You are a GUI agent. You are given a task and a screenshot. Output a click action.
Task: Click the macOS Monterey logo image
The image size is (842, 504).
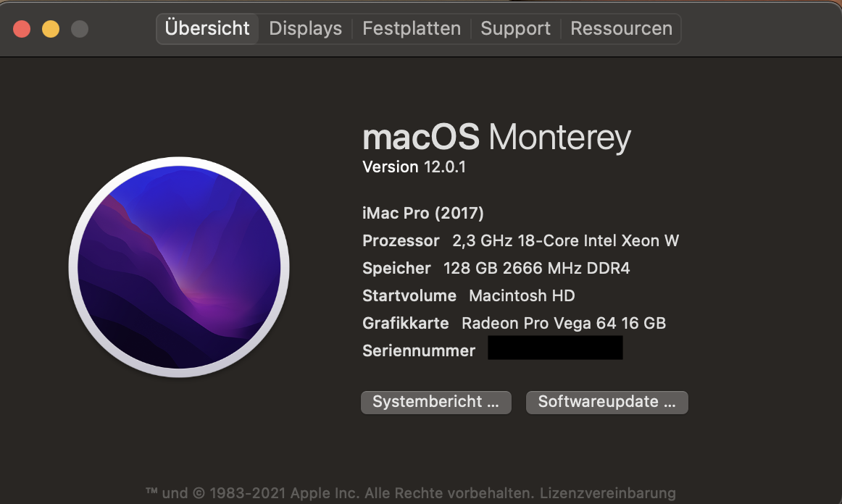[179, 266]
